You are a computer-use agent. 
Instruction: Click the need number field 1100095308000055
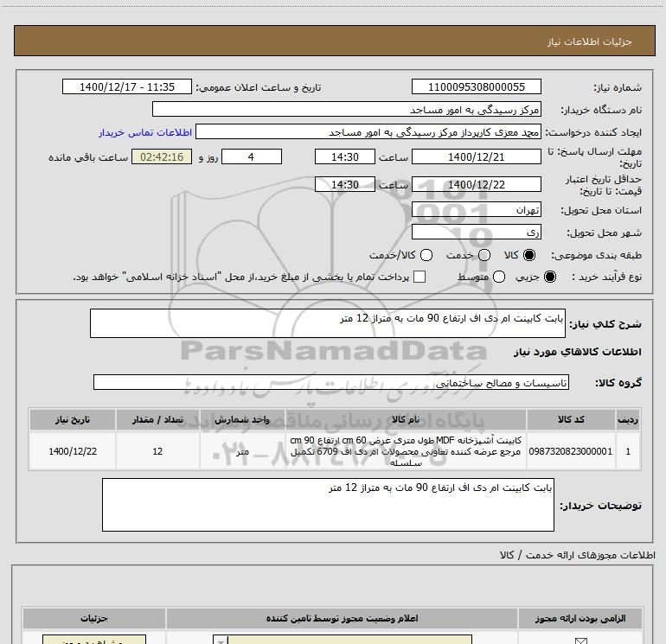coord(476,86)
